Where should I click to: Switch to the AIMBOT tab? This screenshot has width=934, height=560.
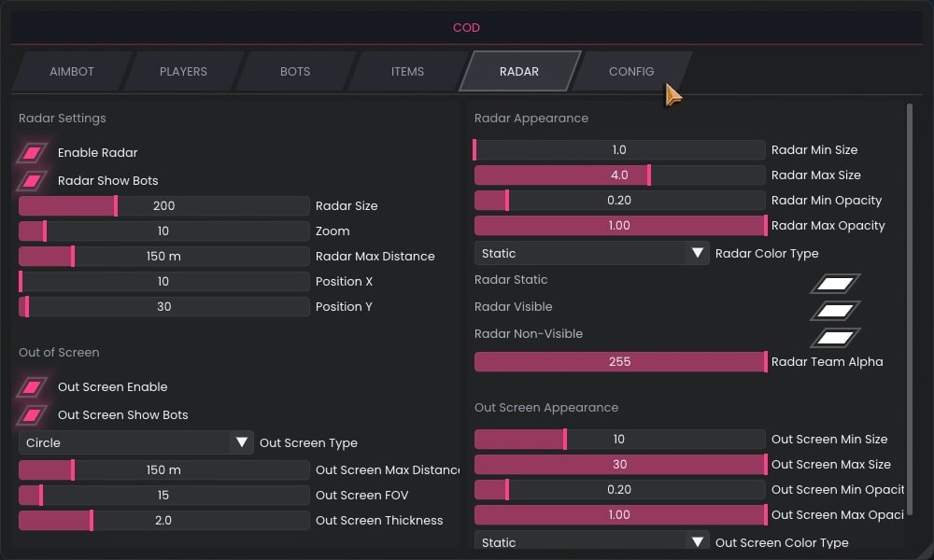coord(71,72)
